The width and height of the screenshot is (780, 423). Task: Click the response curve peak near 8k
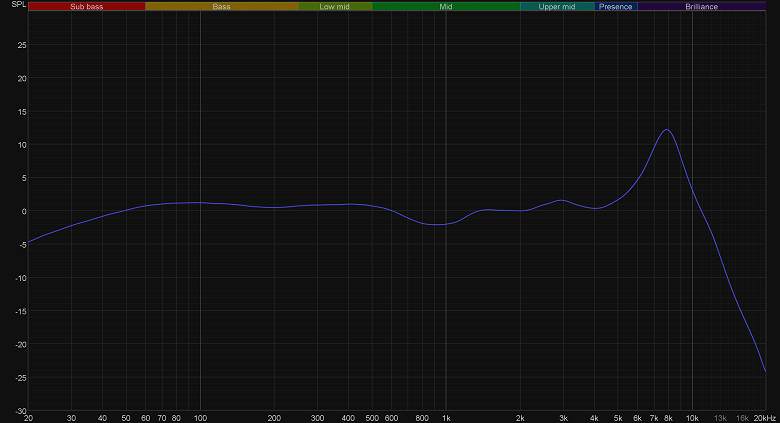667,130
